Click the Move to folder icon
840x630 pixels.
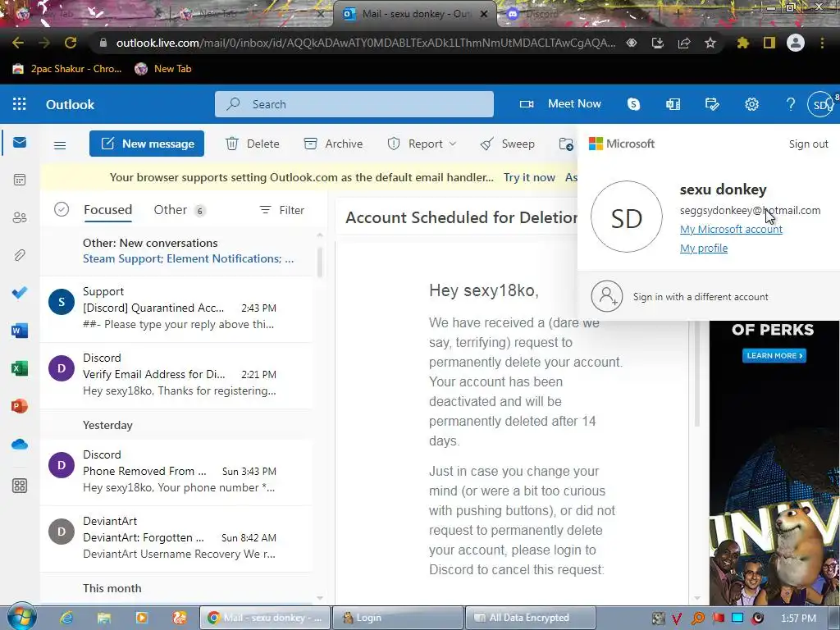(x=566, y=144)
